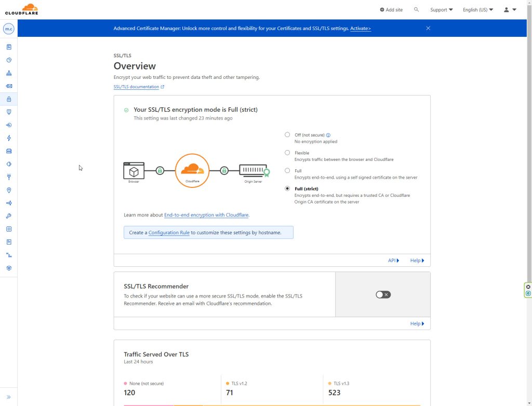Viewport: 532px width, 406px height.
Task: Open the Apps square icon in sidebar
Action: (x=9, y=229)
